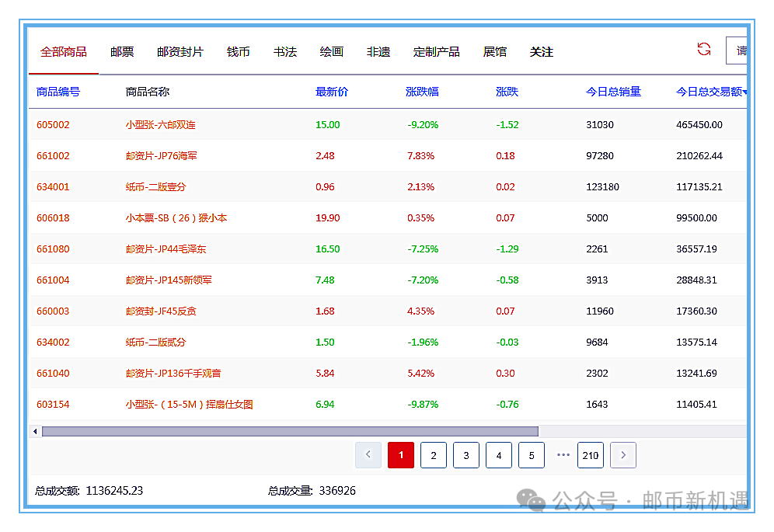Go to the next page arrow
The image size is (774, 532).
point(623,455)
